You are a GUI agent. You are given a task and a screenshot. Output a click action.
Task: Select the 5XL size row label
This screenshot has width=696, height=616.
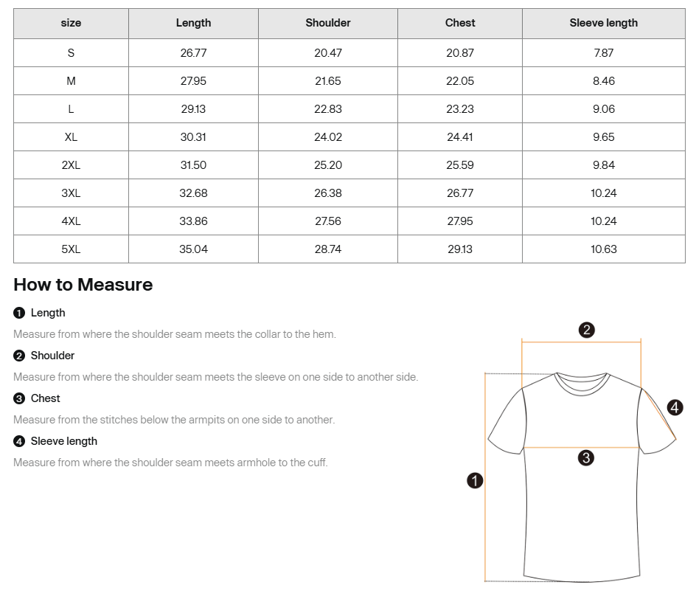point(71,249)
